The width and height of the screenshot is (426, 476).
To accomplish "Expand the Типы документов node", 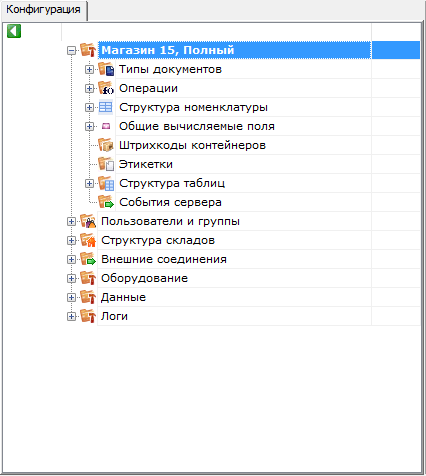I will tap(89, 69).
